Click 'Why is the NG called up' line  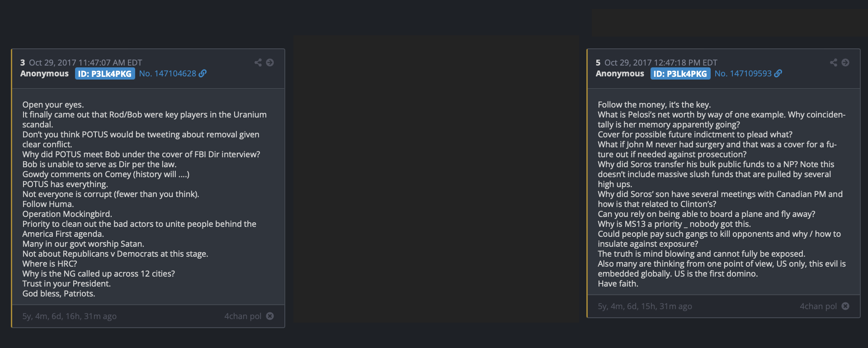click(x=99, y=273)
